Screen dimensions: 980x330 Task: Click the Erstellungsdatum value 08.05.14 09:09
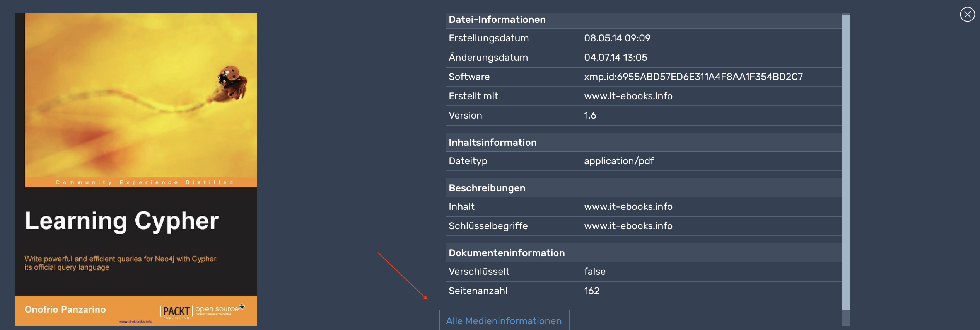pos(617,38)
